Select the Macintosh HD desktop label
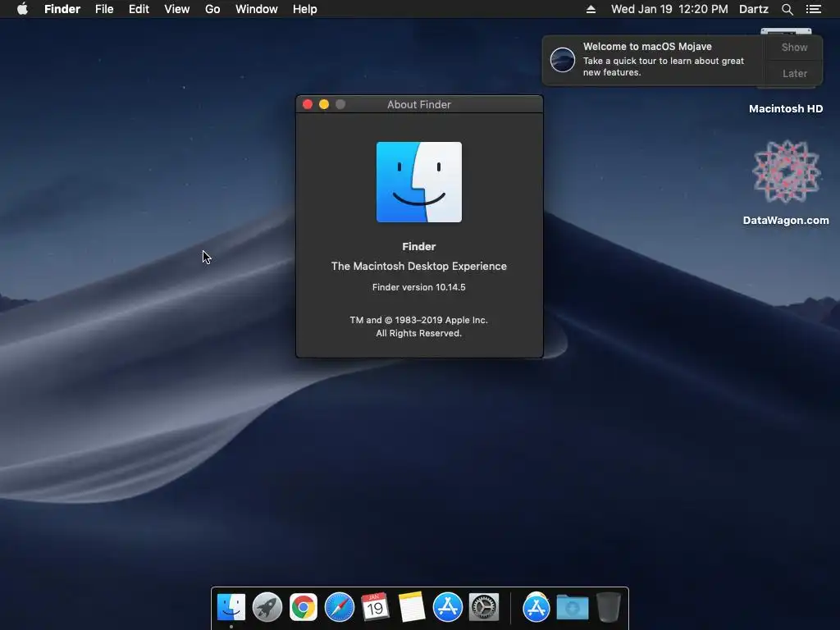 (785, 109)
